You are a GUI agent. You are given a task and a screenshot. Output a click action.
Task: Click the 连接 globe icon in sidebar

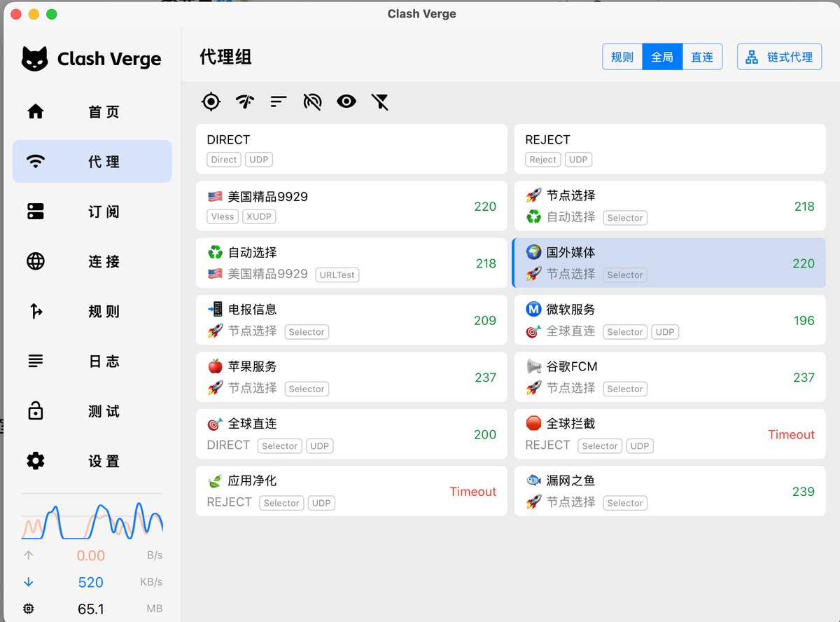click(x=35, y=261)
